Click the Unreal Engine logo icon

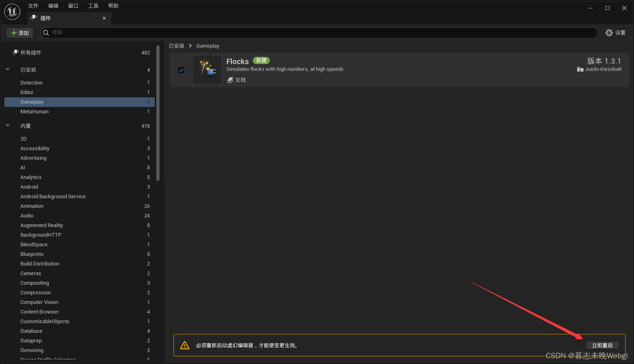tap(12, 12)
